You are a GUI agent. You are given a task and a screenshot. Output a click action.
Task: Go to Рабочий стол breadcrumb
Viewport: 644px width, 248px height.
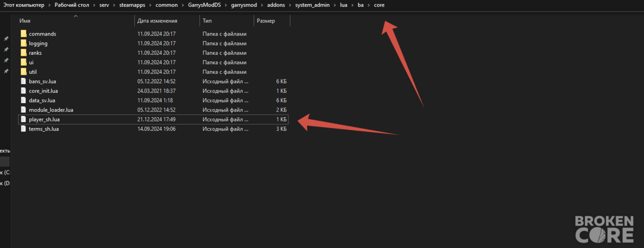coord(72,5)
